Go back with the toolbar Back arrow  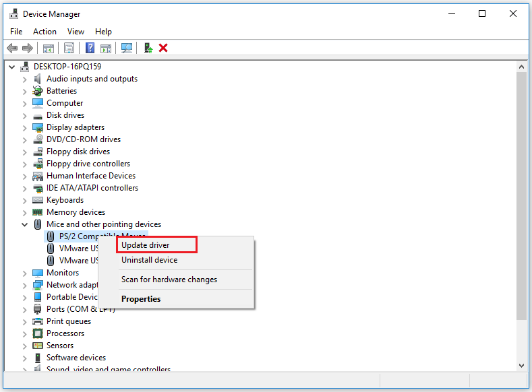tap(12, 48)
